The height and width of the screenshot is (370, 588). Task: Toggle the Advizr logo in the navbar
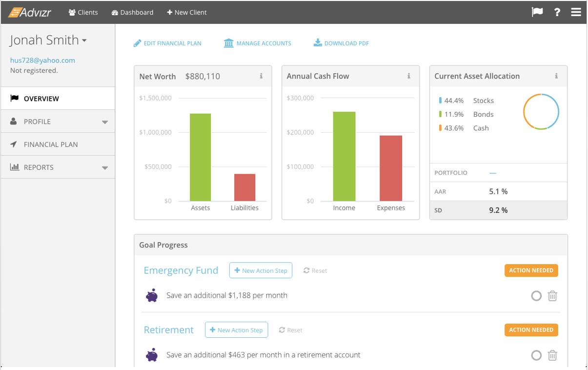pyautogui.click(x=30, y=12)
